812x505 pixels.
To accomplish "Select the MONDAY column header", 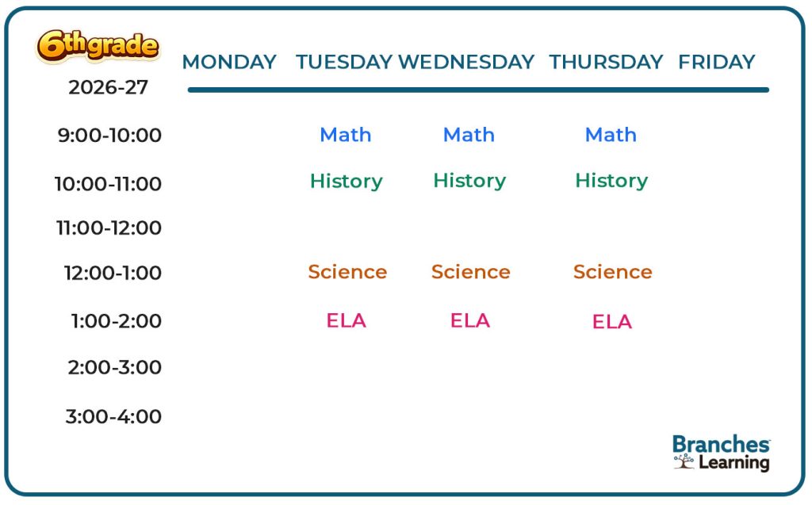I will [x=229, y=62].
